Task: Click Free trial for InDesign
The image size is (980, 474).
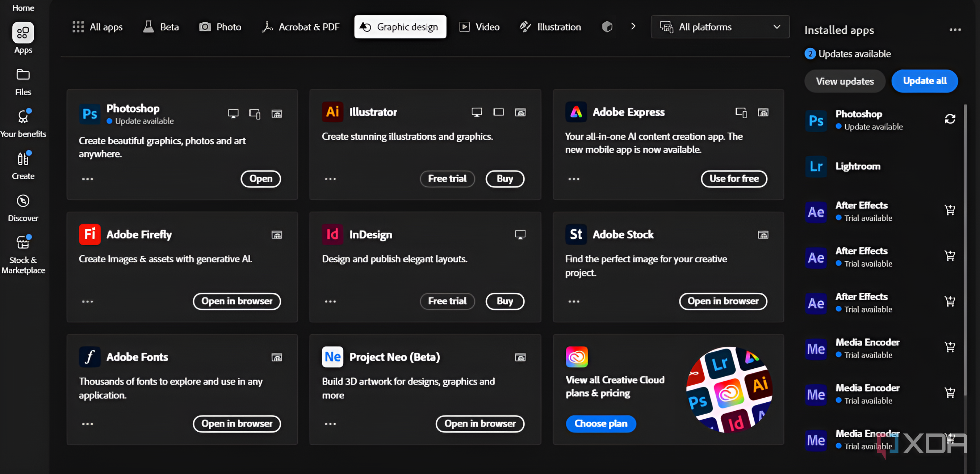Action: click(x=447, y=301)
